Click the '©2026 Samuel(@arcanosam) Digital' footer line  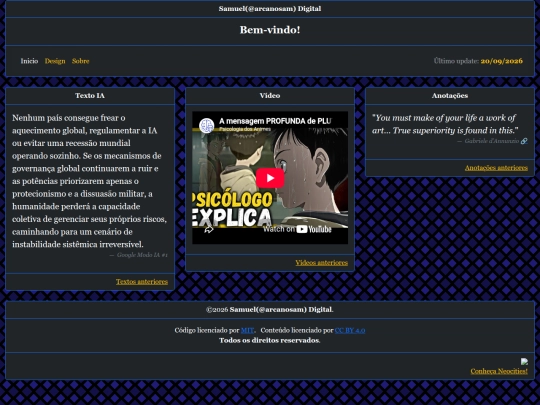click(x=270, y=309)
